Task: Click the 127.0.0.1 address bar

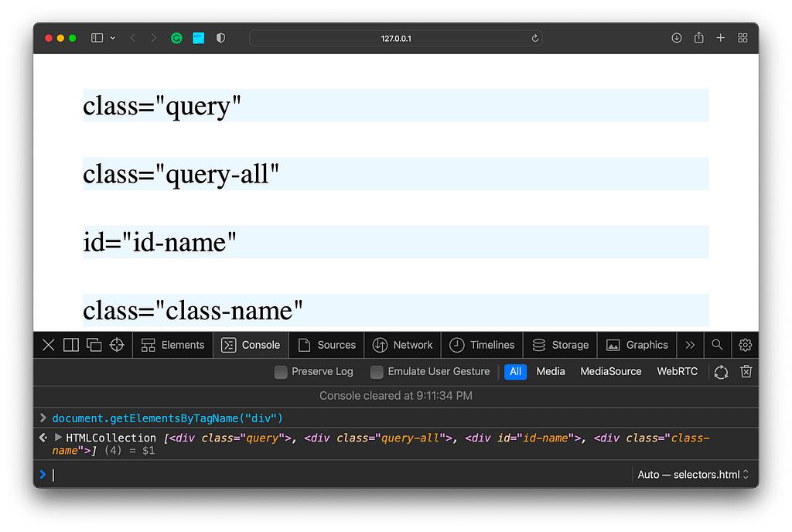Action: tap(395, 38)
